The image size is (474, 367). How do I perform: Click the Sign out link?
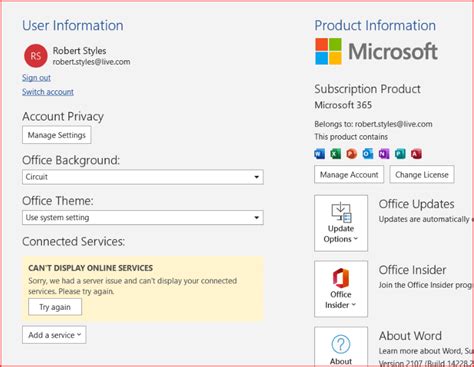click(36, 78)
